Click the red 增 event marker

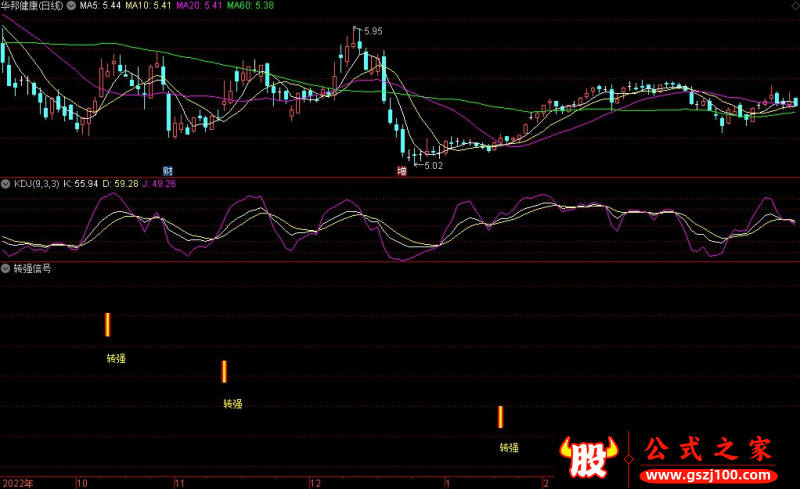[402, 171]
